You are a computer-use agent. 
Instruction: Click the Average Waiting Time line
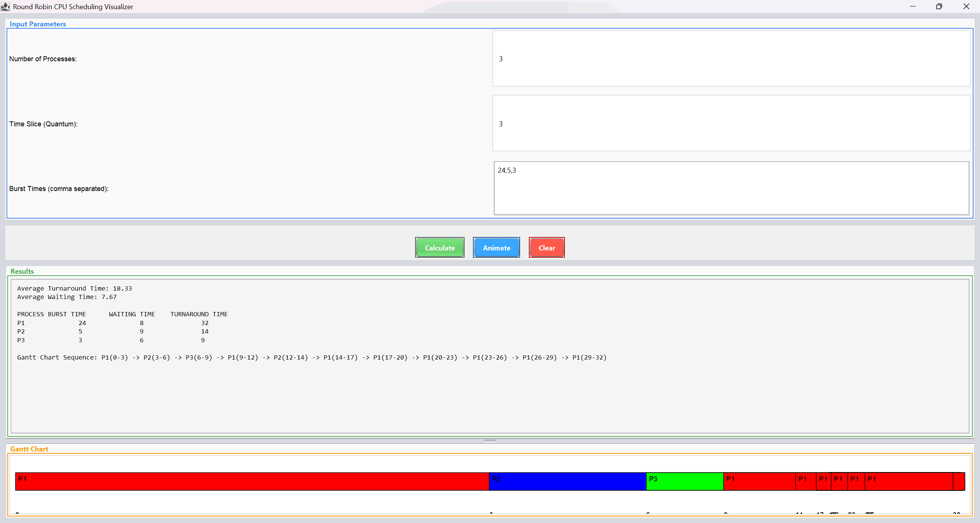[66, 297]
